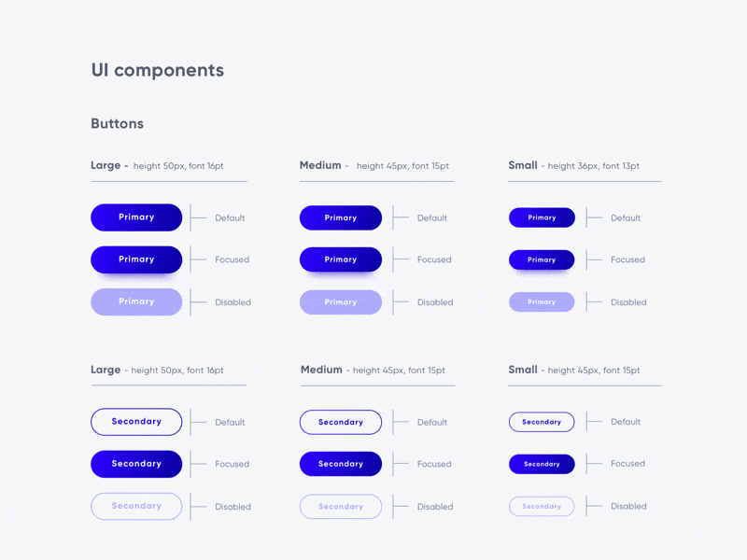Click the large focused Secondary filled button
The image size is (747, 560).
[x=136, y=464]
